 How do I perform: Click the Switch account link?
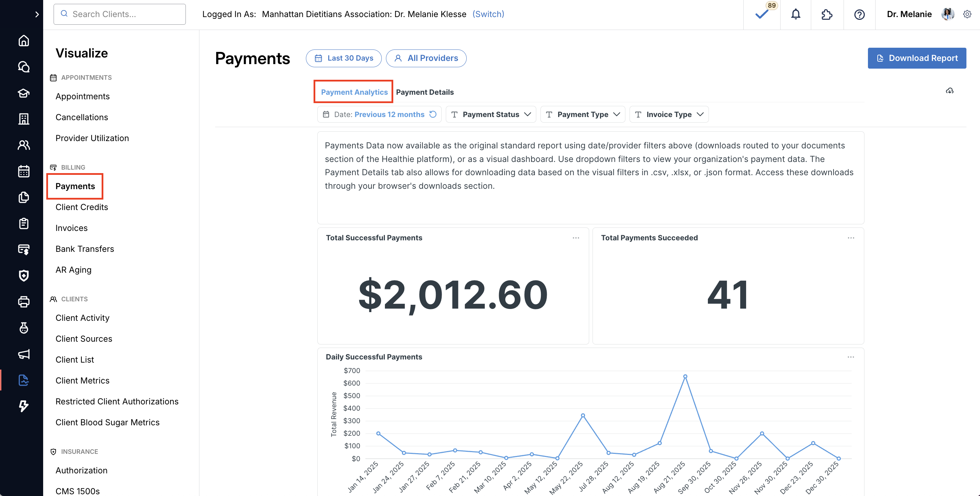[488, 14]
